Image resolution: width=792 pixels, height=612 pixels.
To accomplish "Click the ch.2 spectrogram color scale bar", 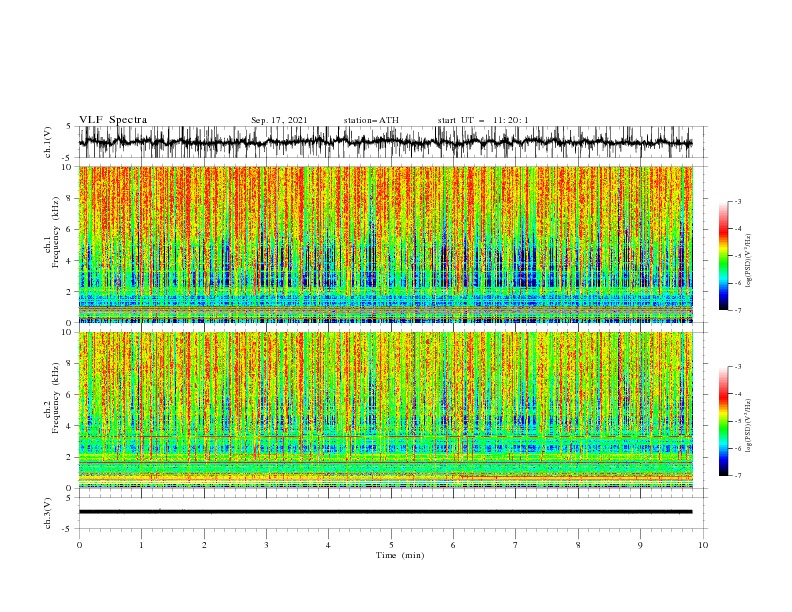I will pos(724,421).
